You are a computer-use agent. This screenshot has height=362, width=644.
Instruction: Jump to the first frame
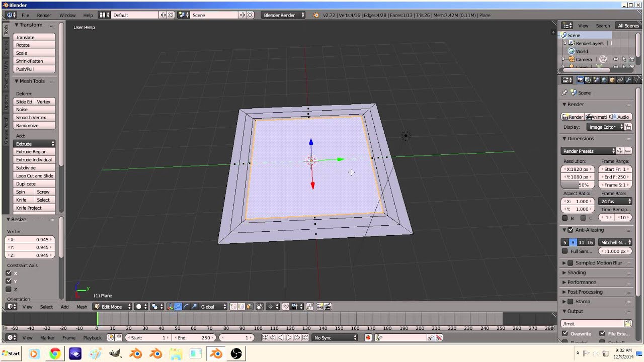pos(265,338)
